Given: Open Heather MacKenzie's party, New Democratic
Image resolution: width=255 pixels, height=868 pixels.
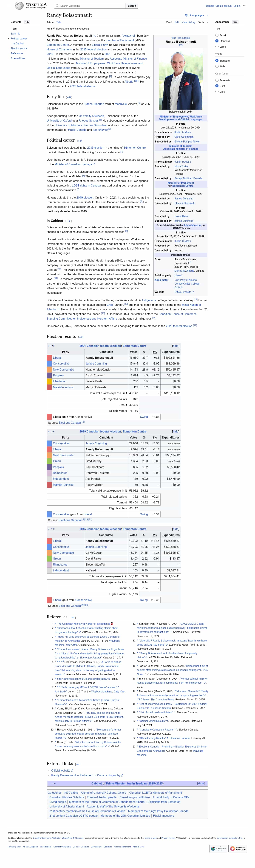Looking at the screenshot, I should point(63,370).
